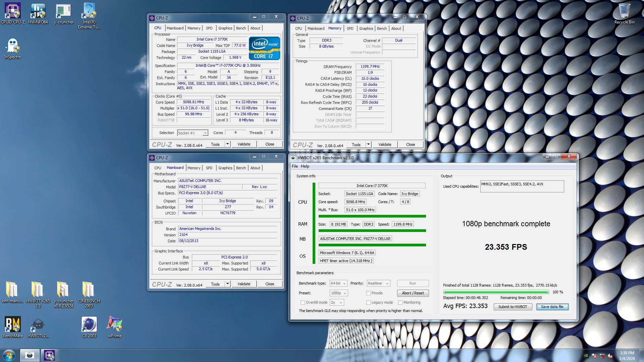Click the Abort / Reset button
644x362 pixels.
tap(413, 293)
